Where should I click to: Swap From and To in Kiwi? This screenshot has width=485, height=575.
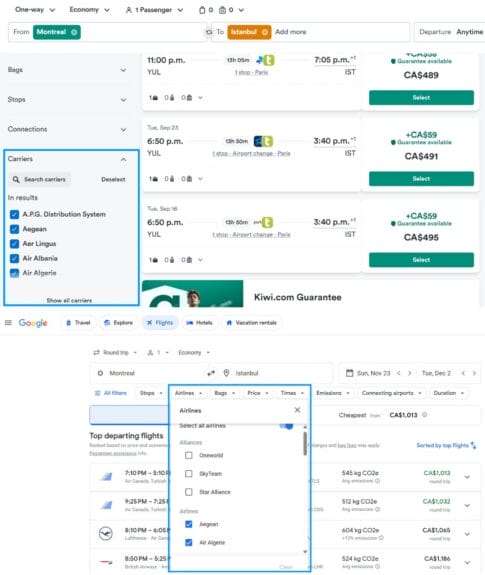[x=209, y=32]
